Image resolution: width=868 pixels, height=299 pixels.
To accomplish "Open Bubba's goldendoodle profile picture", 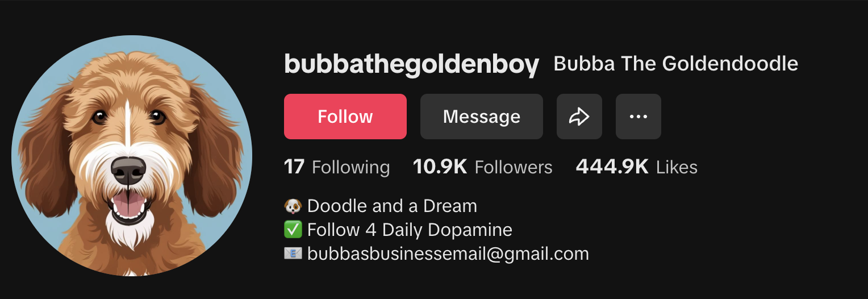I will click(132, 156).
